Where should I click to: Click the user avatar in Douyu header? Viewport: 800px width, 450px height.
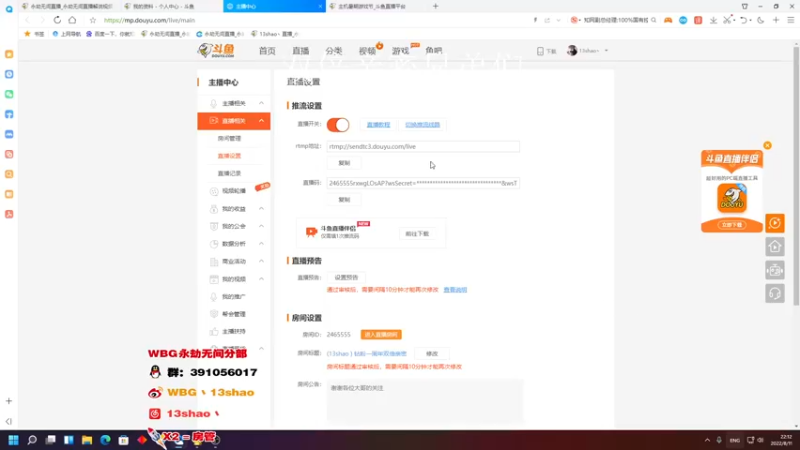click(x=572, y=51)
